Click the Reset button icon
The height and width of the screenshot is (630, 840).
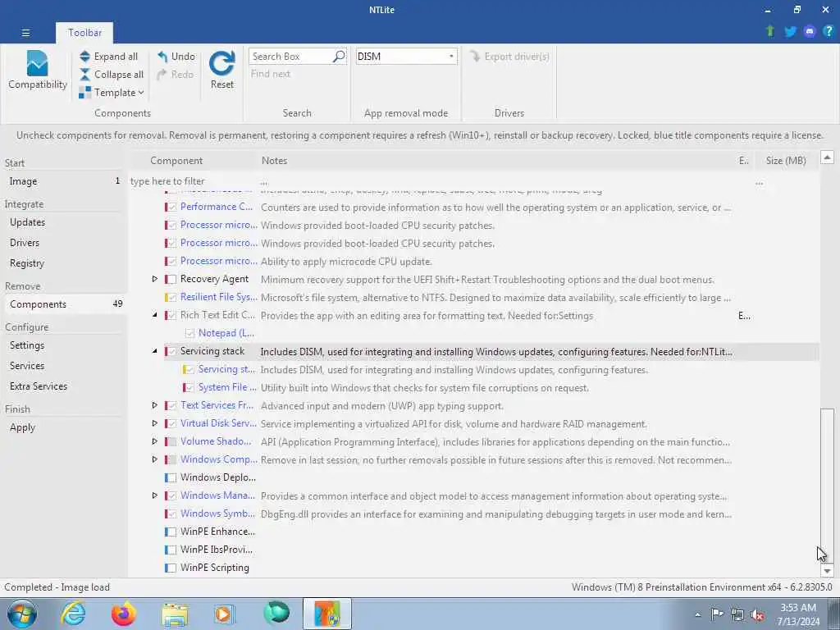point(221,64)
